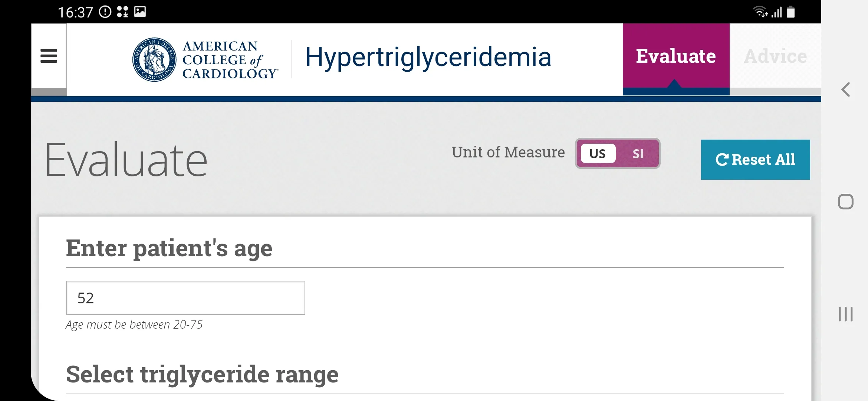This screenshot has height=401, width=868.
Task: Click the Select triglyceride range heading
Action: (202, 374)
